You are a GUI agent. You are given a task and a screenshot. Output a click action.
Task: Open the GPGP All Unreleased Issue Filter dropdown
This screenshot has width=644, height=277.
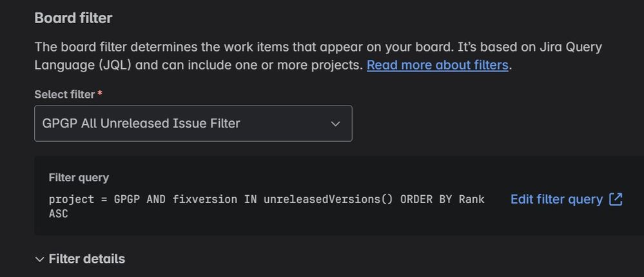[x=193, y=124]
